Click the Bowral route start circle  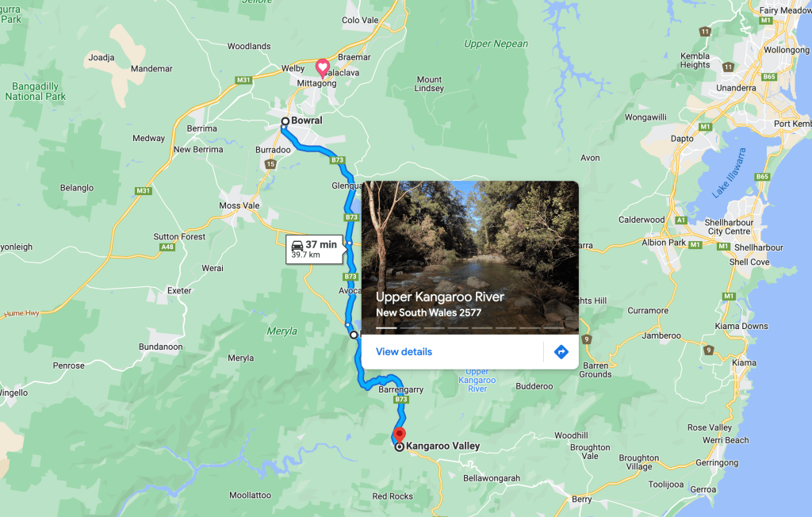(285, 121)
